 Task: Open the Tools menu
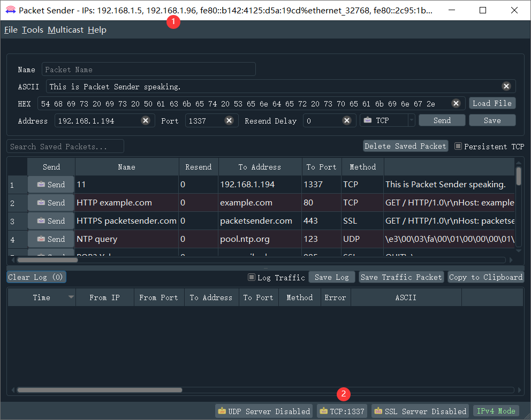point(33,30)
